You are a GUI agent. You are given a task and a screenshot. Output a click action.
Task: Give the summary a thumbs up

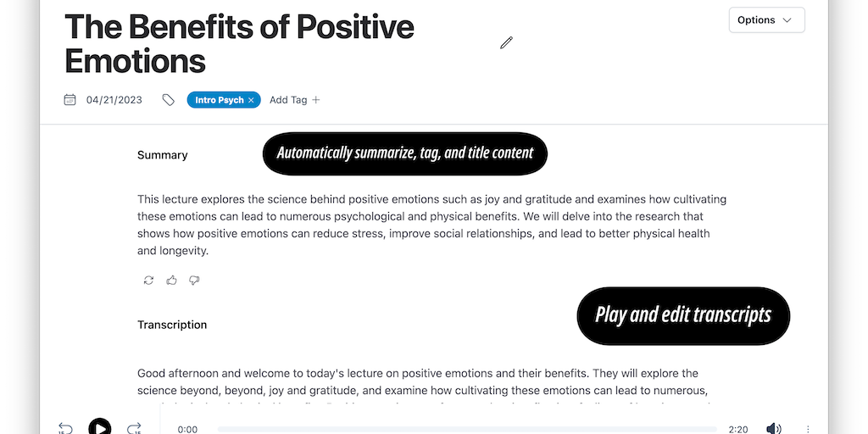[172, 280]
